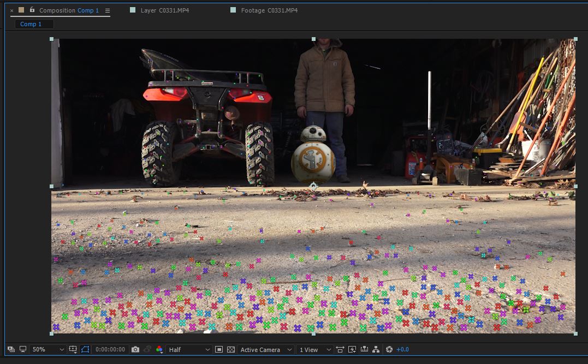Open the Half resolution dropdown

coord(188,350)
